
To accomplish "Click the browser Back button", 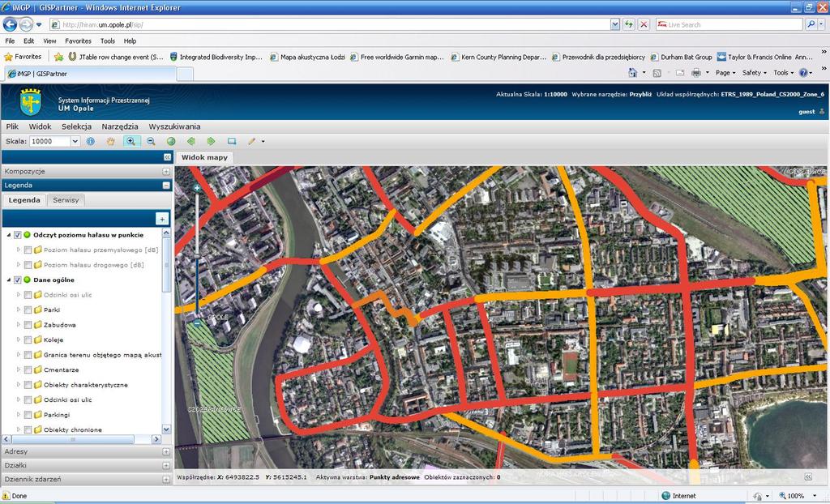I will (x=10, y=24).
